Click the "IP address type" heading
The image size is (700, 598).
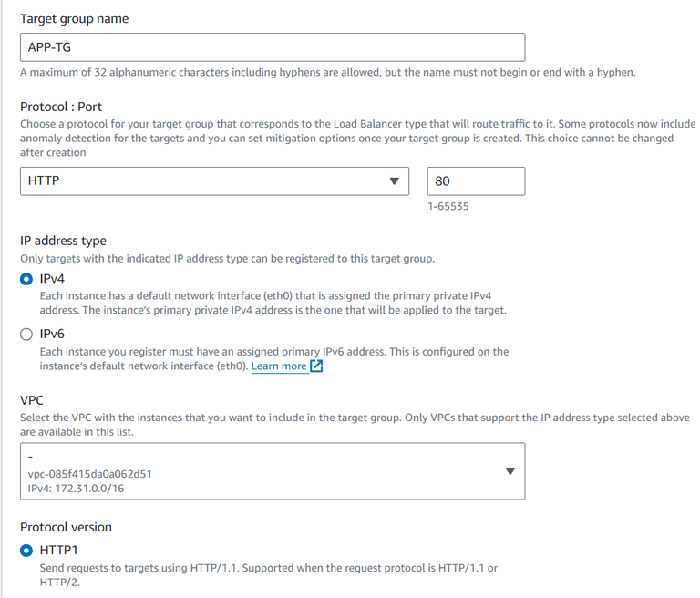point(63,241)
